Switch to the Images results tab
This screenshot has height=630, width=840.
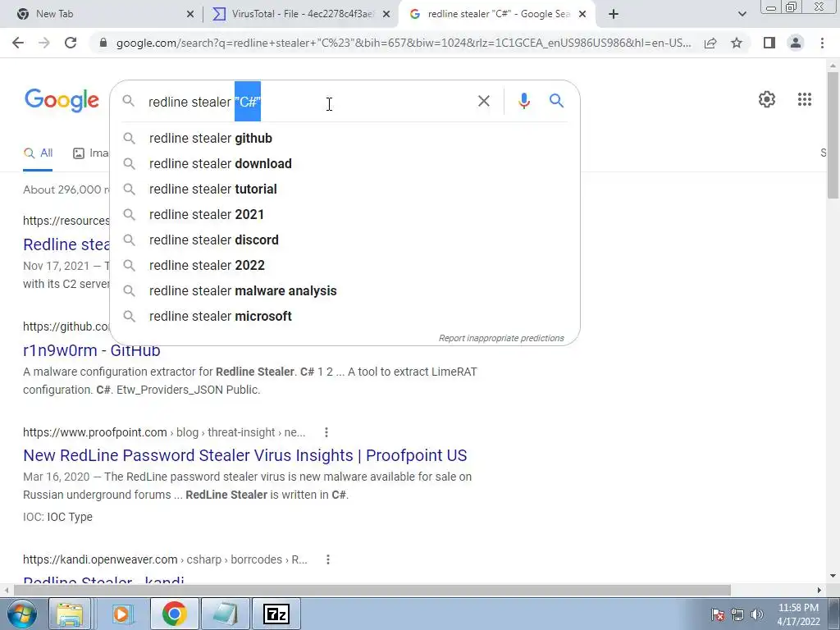tap(90, 153)
